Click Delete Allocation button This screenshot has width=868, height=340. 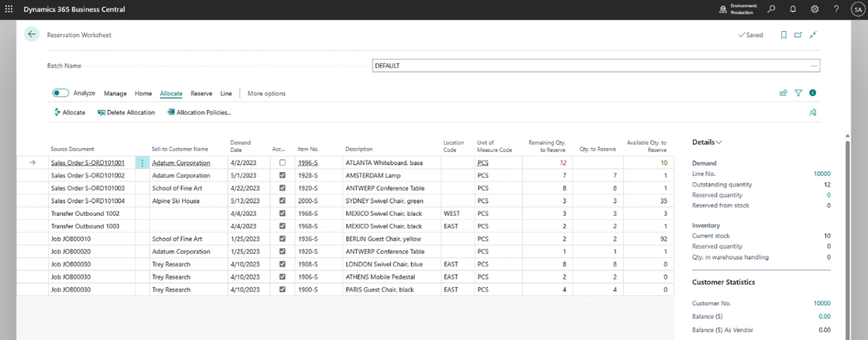point(127,113)
